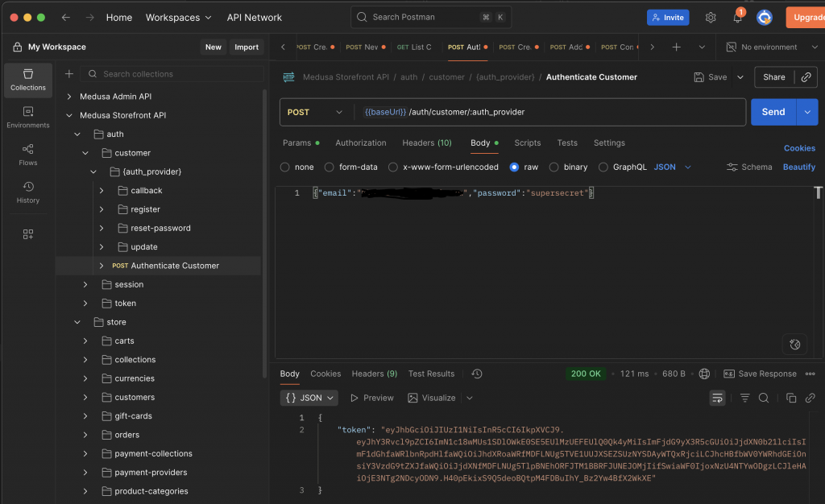Open the No environment selector
Image resolution: width=825 pixels, height=504 pixels.
(x=772, y=48)
